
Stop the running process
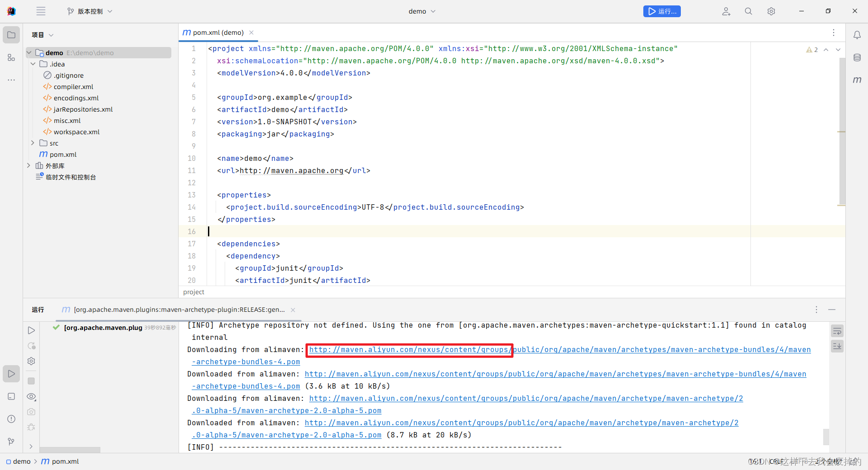click(31, 381)
